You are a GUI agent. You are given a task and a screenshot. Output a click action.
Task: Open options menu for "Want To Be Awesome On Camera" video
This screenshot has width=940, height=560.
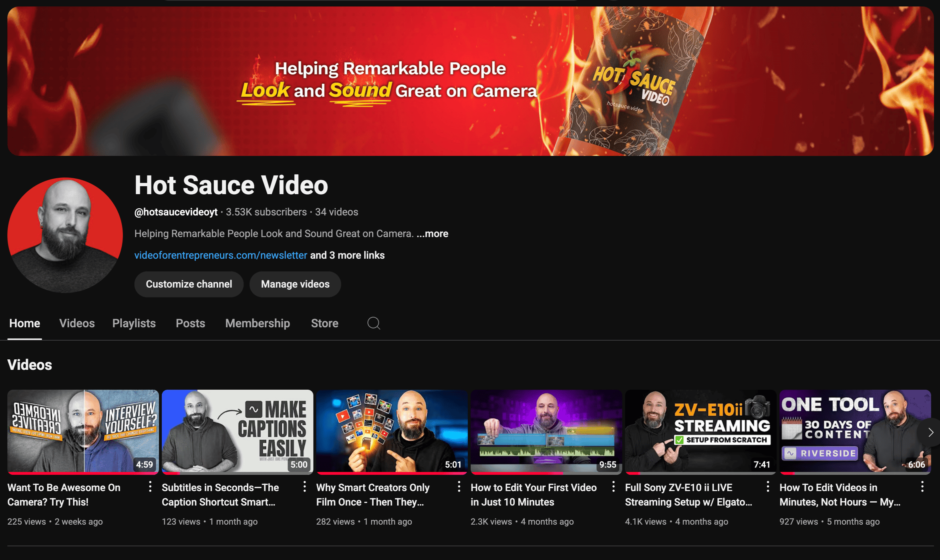[x=150, y=487]
